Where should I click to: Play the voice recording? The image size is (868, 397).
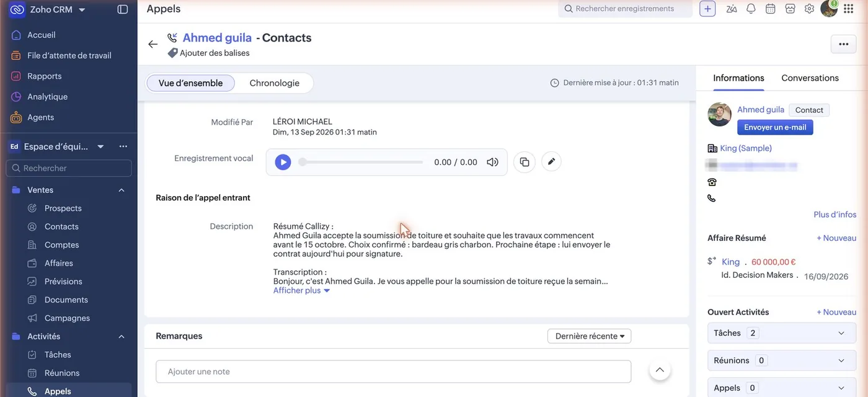pyautogui.click(x=283, y=162)
